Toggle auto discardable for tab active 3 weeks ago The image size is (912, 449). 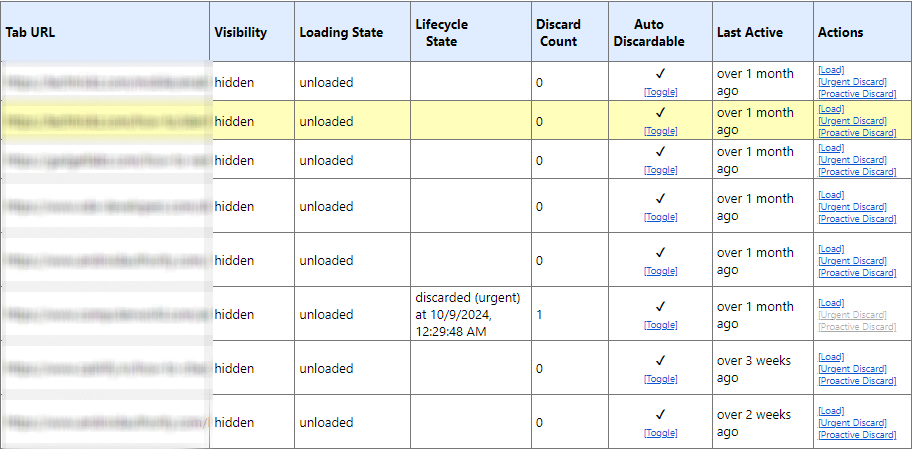coord(660,379)
